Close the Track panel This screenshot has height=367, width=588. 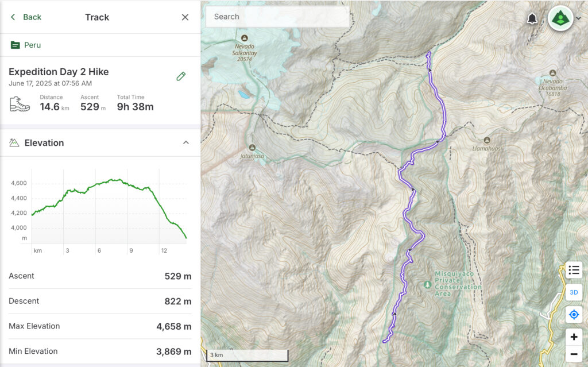pyautogui.click(x=185, y=17)
